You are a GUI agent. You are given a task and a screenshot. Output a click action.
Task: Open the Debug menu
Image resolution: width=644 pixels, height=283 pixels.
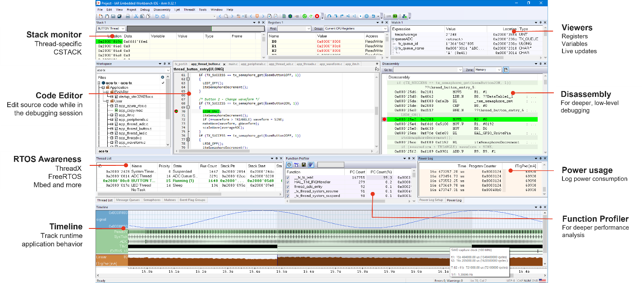pos(145,9)
